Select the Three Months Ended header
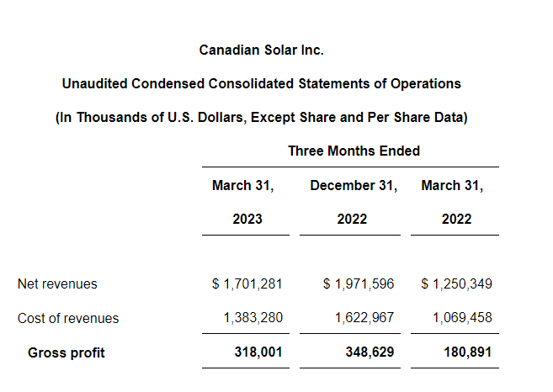 (354, 151)
